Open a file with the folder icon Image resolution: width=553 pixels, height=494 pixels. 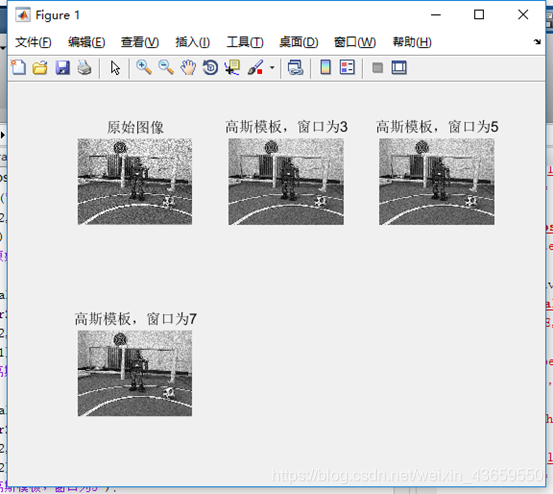[40, 67]
